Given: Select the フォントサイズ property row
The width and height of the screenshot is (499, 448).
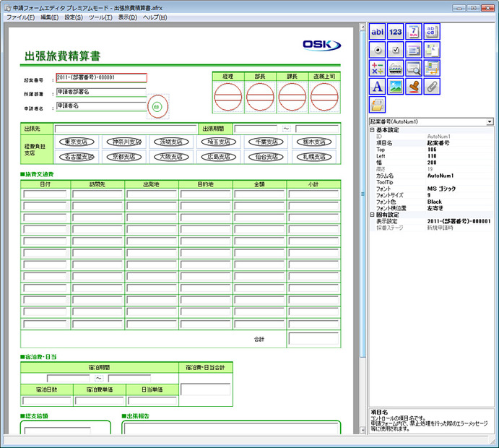Looking at the screenshot, I should 432,195.
